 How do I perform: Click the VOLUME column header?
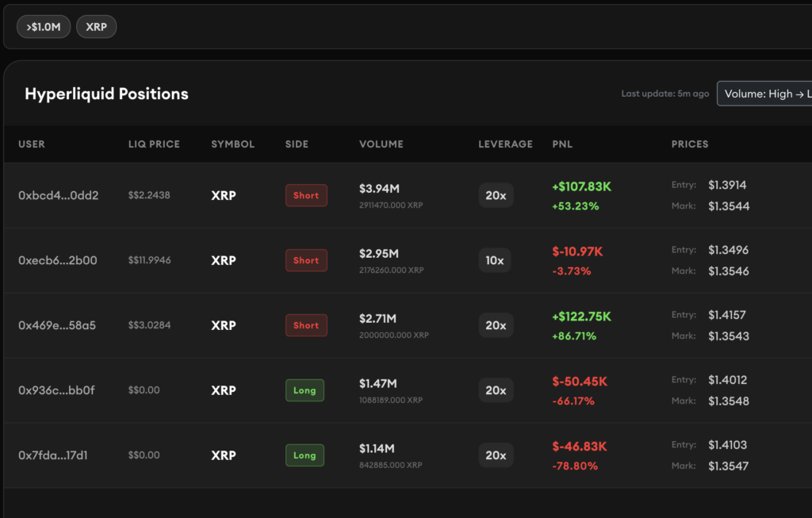[381, 144]
